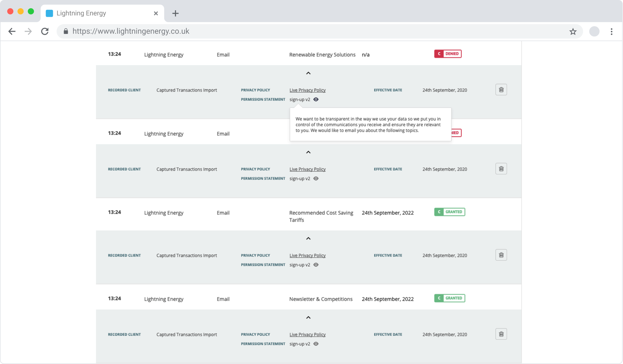The image size is (623, 364).
Task: Show sign-up v2 statement under Newsletter & Competitions
Action: pyautogui.click(x=316, y=344)
